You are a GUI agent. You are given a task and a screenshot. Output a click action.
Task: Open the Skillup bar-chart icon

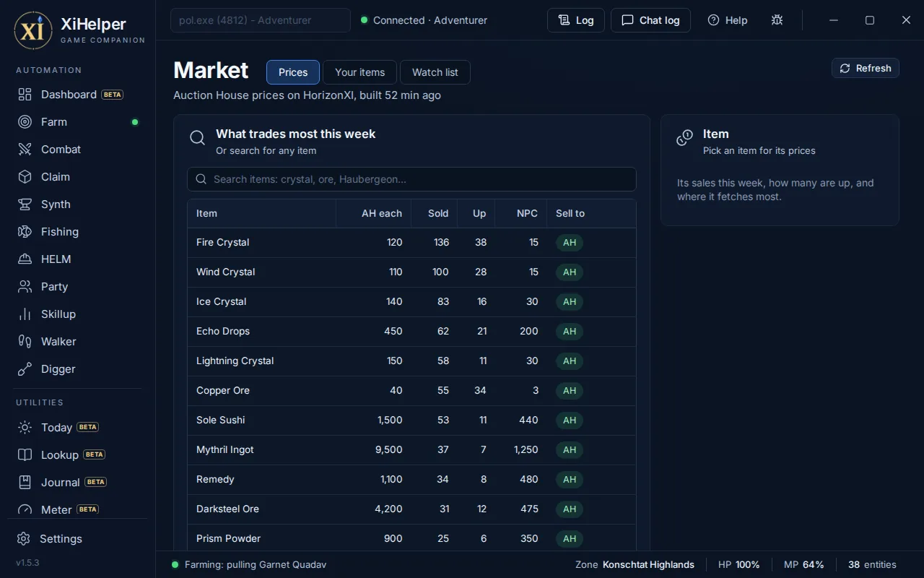(x=25, y=314)
